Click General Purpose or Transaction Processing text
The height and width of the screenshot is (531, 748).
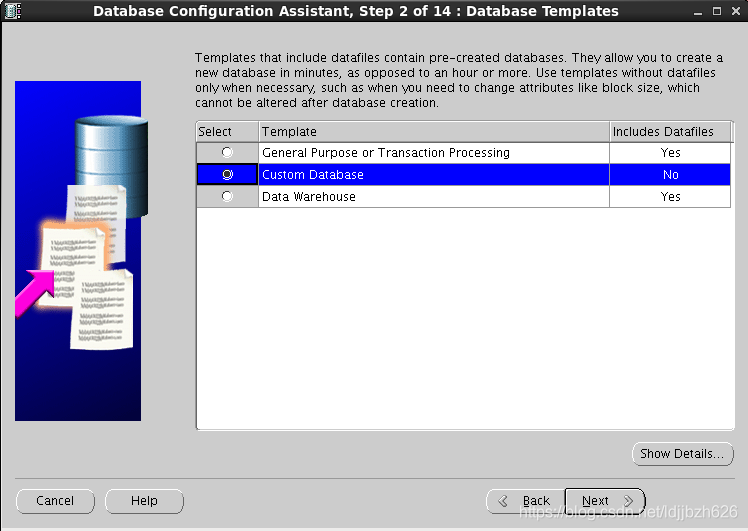[x=386, y=153]
